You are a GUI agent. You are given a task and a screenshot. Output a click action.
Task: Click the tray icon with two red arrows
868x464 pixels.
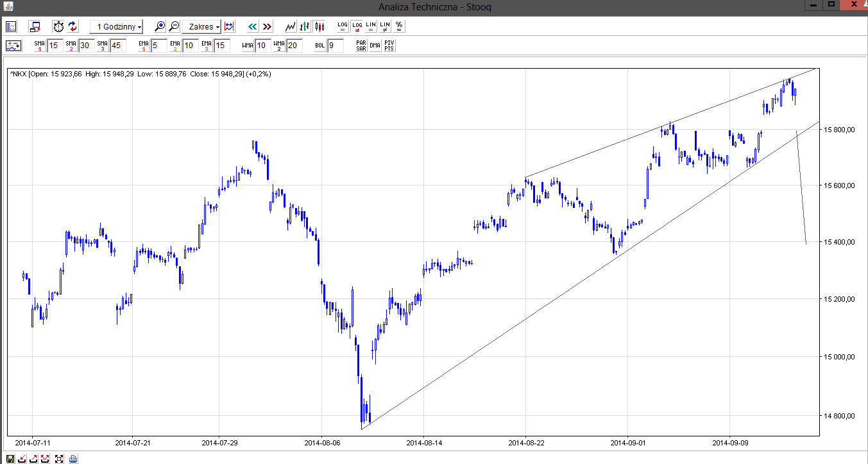coord(46,458)
